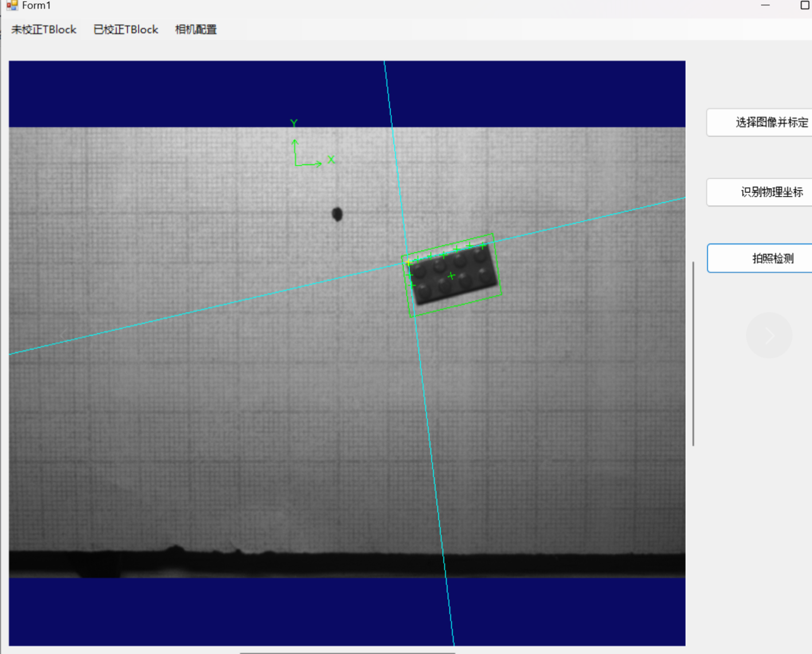The image size is (812, 654).
Task: Click the vertical scrollbar beside the image
Action: click(x=693, y=353)
